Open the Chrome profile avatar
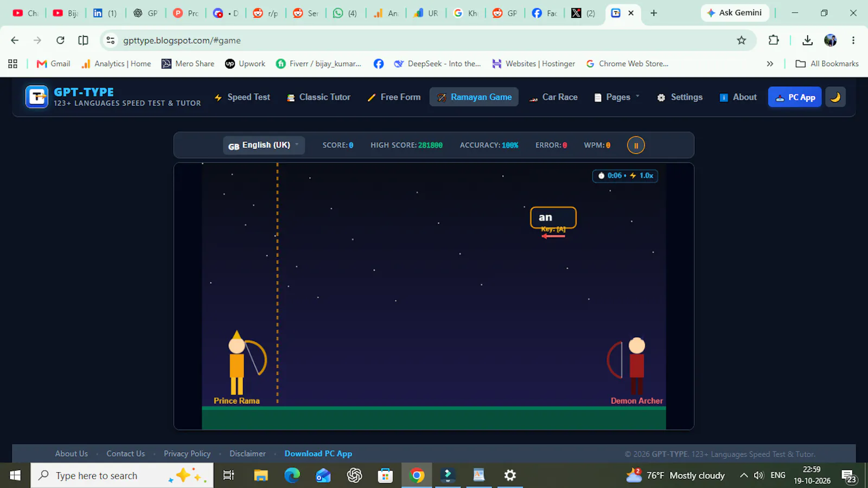This screenshot has width=868, height=488. [831, 40]
